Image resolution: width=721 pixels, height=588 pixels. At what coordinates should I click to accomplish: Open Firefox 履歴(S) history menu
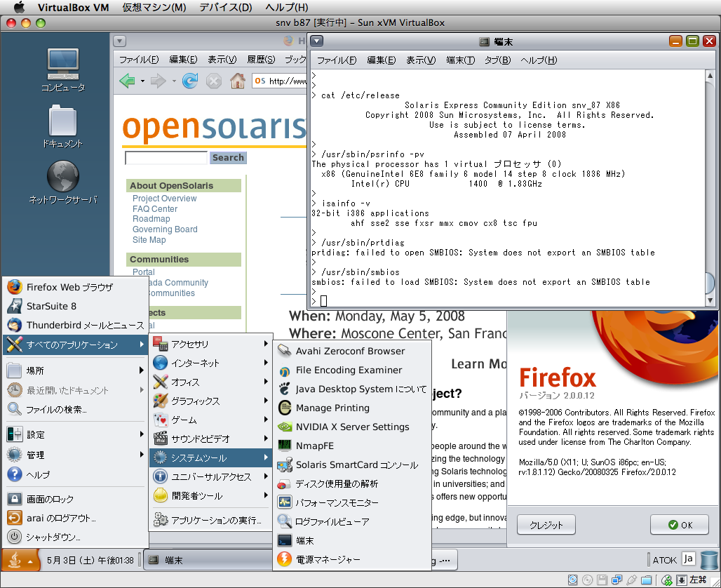tap(261, 60)
